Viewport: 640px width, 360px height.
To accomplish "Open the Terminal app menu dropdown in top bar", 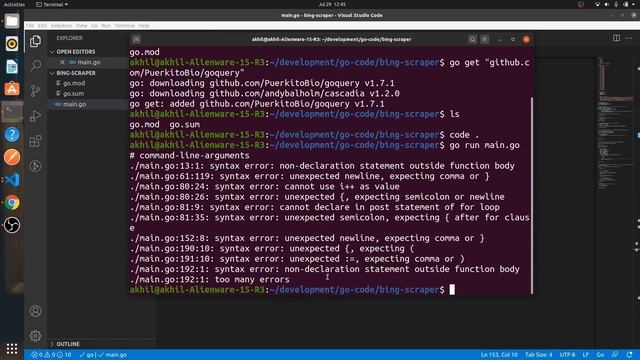I will click(x=52, y=4).
